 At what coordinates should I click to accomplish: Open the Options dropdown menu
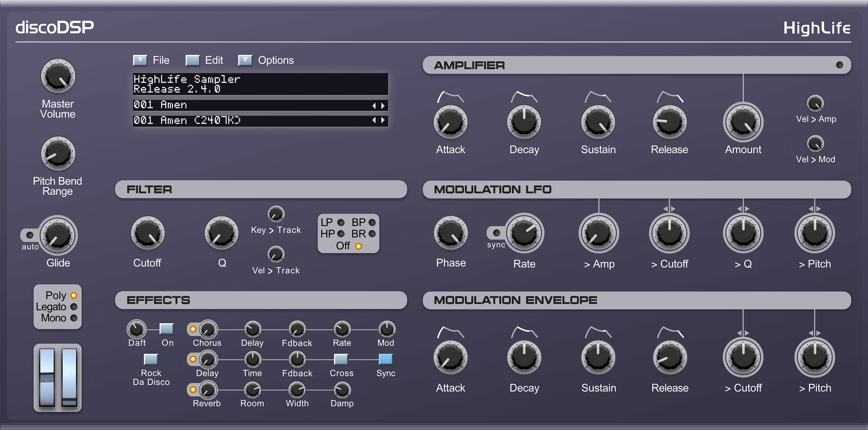pyautogui.click(x=245, y=60)
